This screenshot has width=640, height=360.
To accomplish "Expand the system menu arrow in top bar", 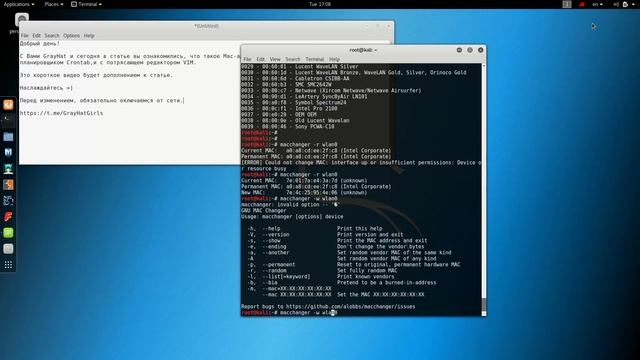I will (633, 4).
